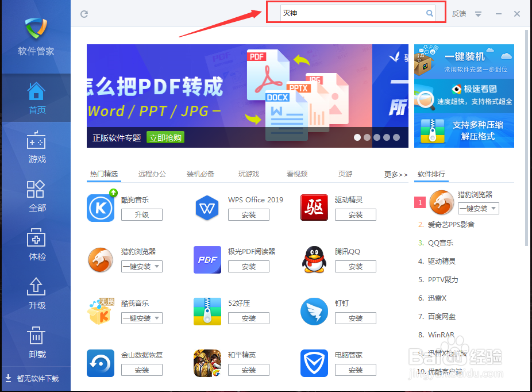Click the 52好压 app icon
This screenshot has height=392, width=532.
click(207, 311)
